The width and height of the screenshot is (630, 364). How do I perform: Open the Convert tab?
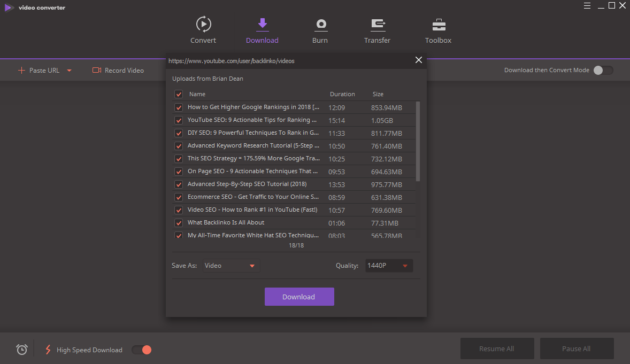pyautogui.click(x=203, y=30)
